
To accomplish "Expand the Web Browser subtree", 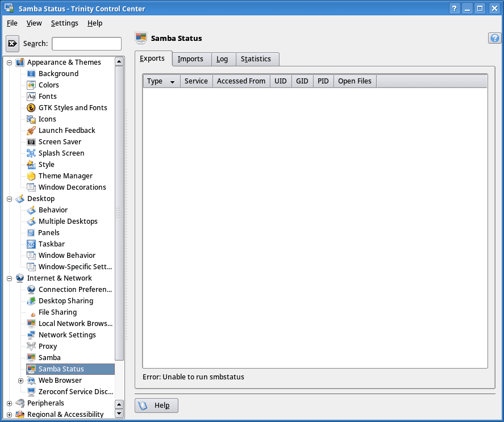I will [x=21, y=381].
